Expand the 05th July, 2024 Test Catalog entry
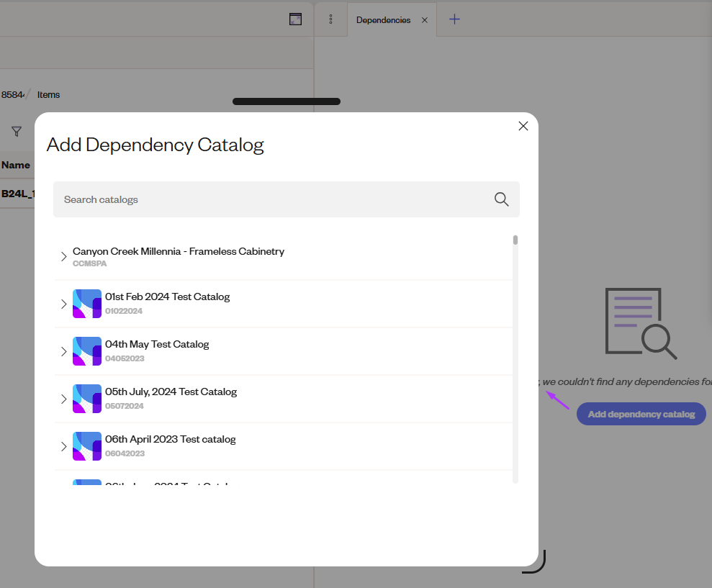The height and width of the screenshot is (588, 712). (63, 399)
